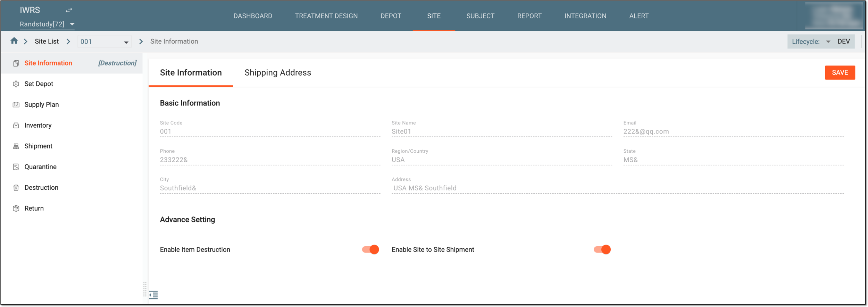Open Shipment in the sidebar
This screenshot has height=307, width=868.
38,146
